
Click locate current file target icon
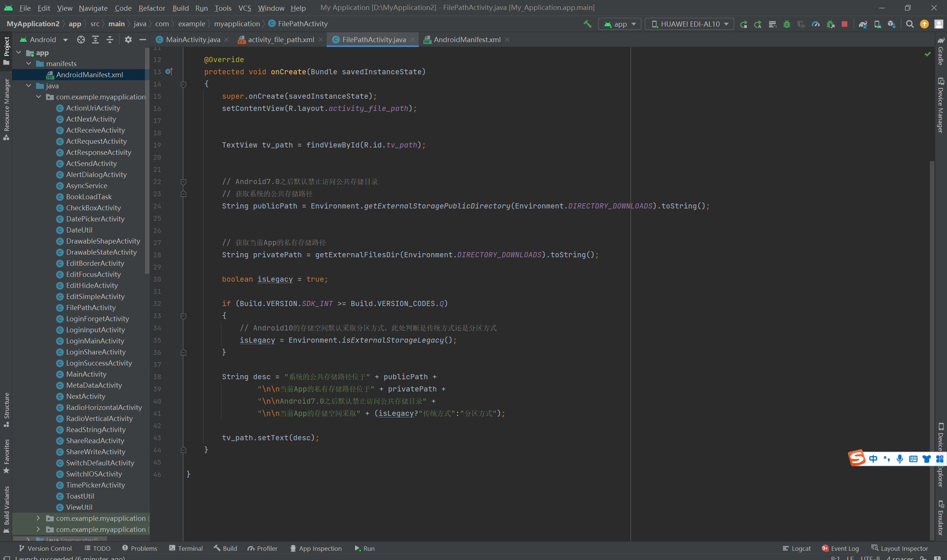point(81,40)
